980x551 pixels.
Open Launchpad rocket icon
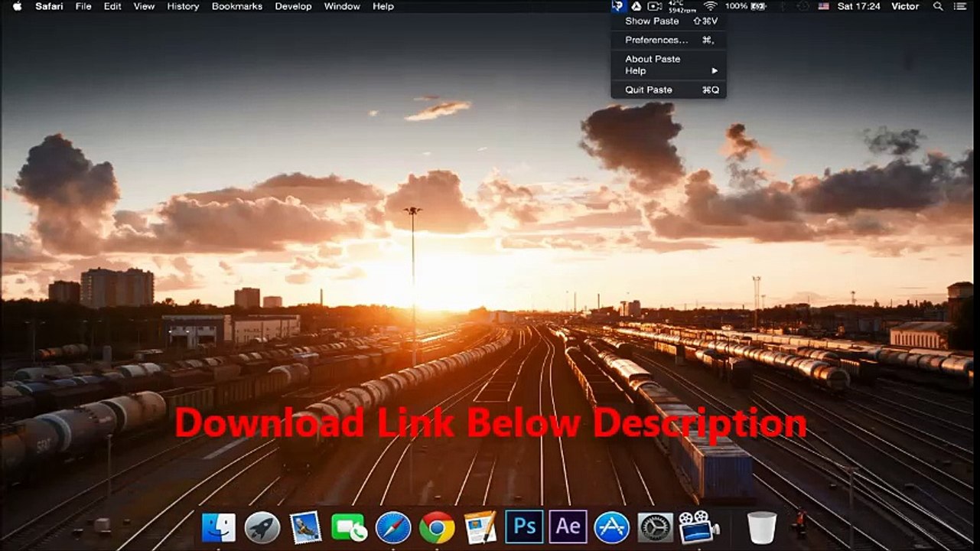click(262, 527)
